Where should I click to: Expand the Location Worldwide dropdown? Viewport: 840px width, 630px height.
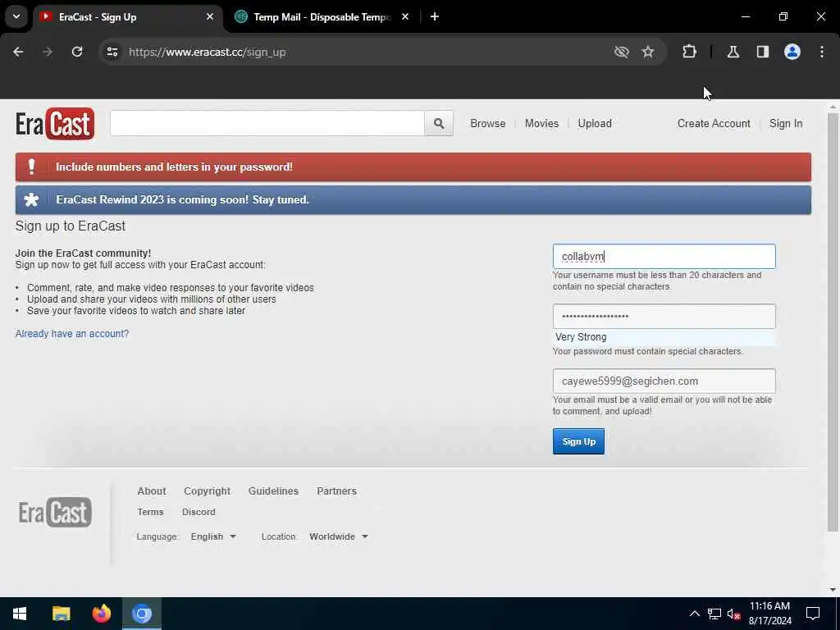pos(339,536)
